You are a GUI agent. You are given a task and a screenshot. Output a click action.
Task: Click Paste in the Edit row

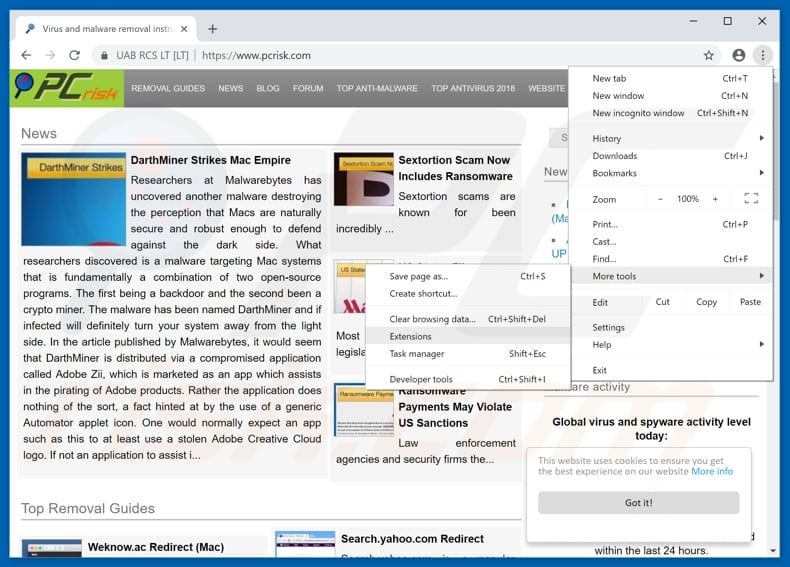coord(750,302)
